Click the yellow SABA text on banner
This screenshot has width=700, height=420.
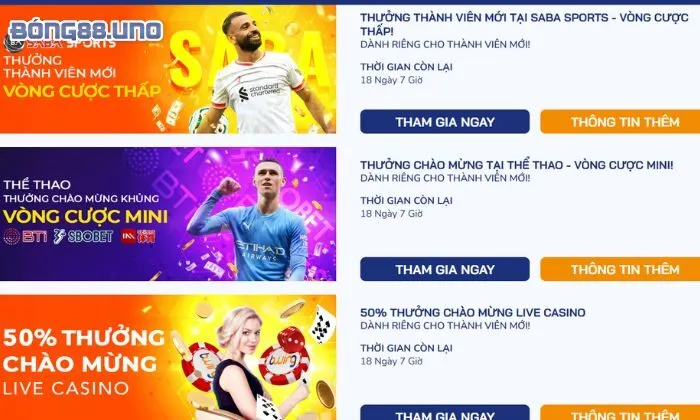click(250, 62)
